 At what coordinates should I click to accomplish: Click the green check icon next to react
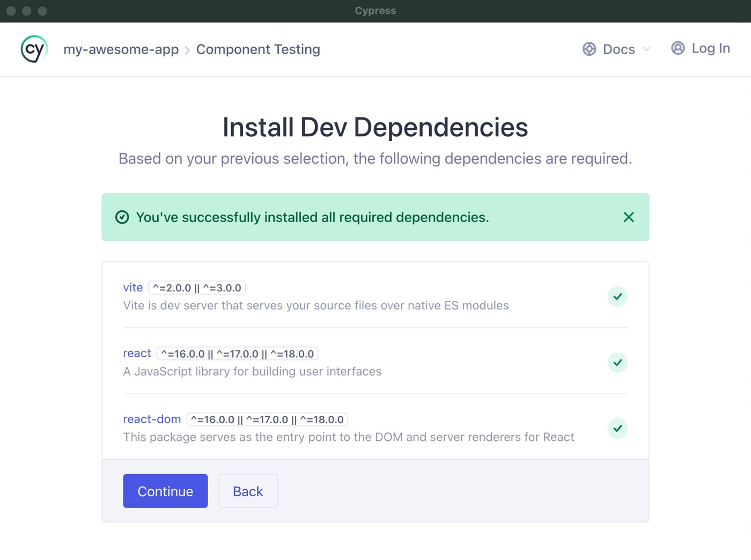coord(617,363)
